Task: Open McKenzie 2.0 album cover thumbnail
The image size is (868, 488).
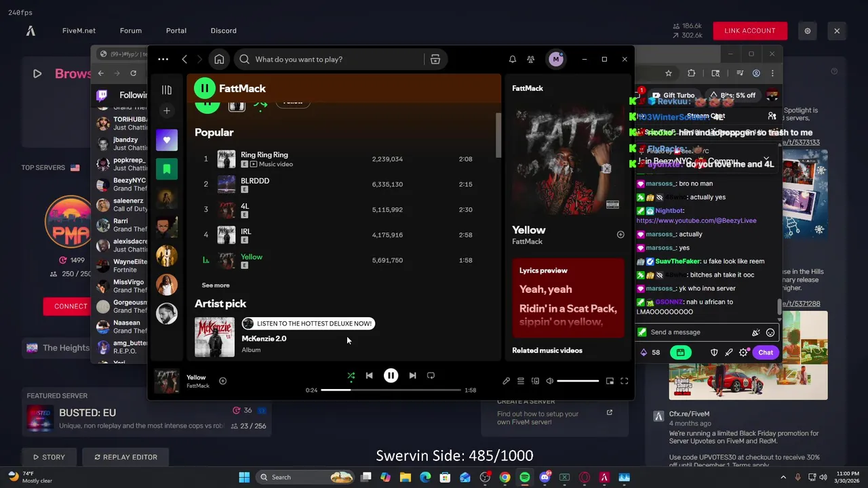Action: 214,337
